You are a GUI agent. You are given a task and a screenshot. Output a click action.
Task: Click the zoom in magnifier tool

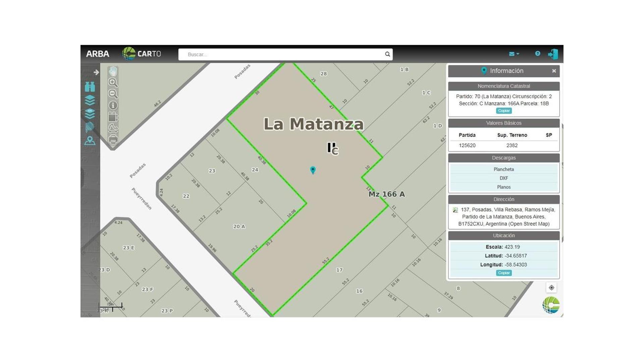113,82
